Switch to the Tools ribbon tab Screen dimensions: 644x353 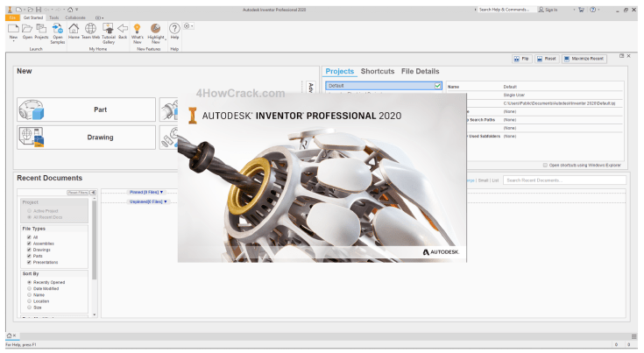click(x=53, y=18)
